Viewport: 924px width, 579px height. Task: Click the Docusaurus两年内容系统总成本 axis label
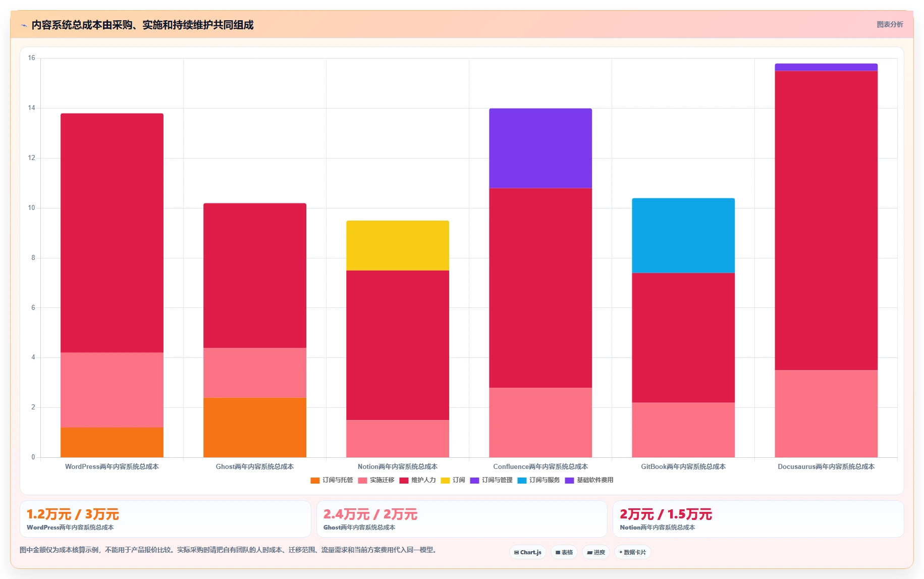(x=826, y=466)
